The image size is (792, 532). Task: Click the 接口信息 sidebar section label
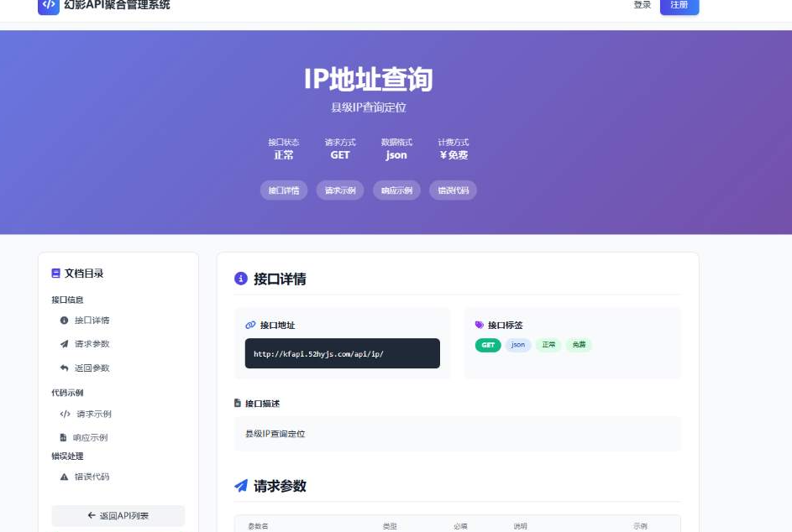click(x=67, y=300)
